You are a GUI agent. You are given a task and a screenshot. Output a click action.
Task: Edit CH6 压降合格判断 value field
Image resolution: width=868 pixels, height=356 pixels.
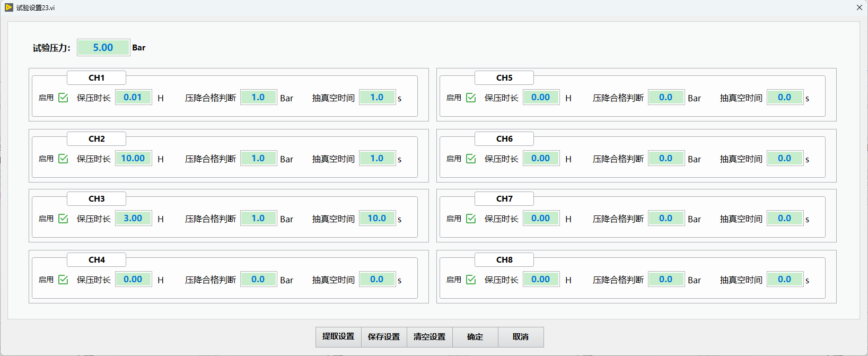[667, 159]
